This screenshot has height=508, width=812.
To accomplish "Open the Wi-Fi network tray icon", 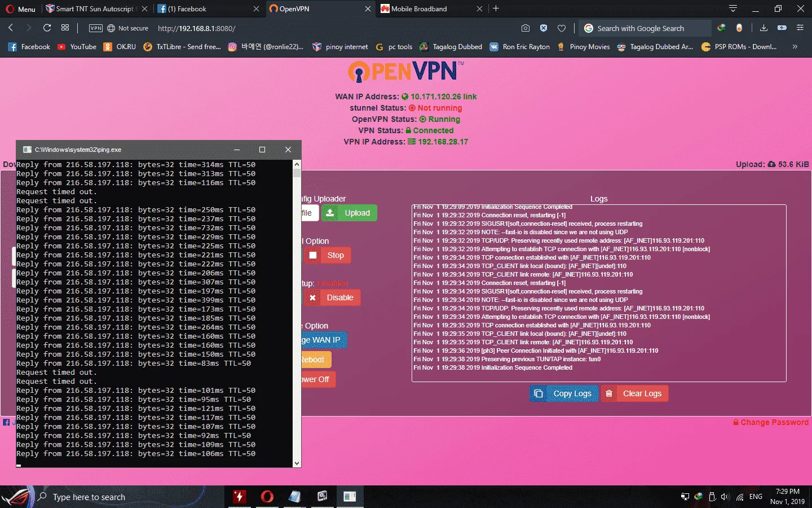I will (x=740, y=497).
